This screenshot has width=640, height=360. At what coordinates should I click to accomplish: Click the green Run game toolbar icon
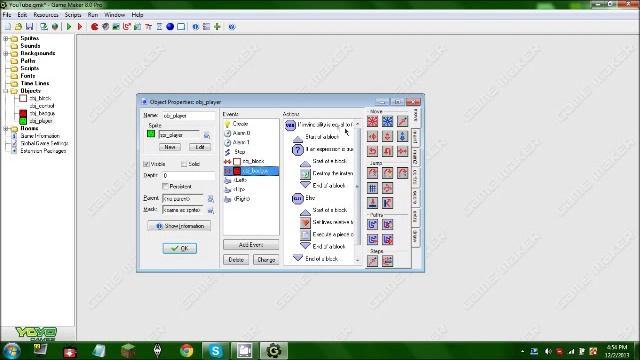(x=69, y=27)
